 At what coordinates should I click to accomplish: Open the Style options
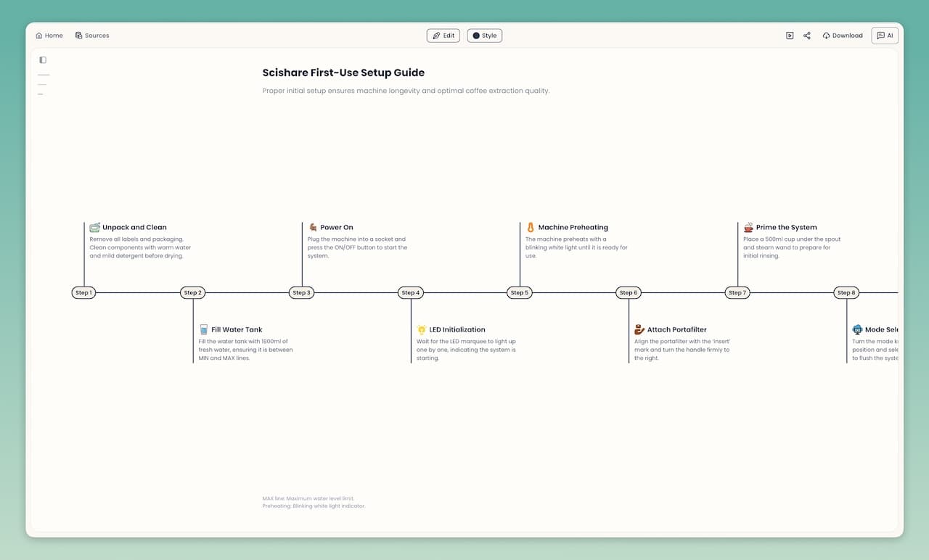tap(485, 36)
